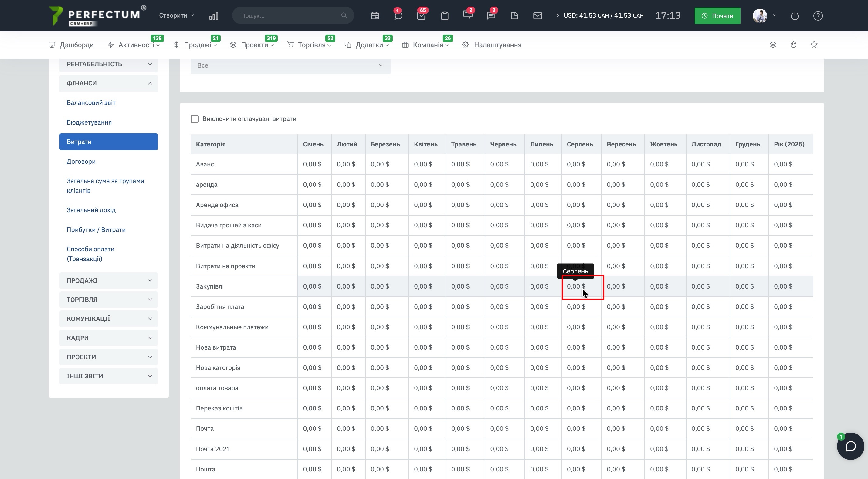The image size is (868, 479).
Task: Click into the Пошук search field
Action: pos(290,15)
